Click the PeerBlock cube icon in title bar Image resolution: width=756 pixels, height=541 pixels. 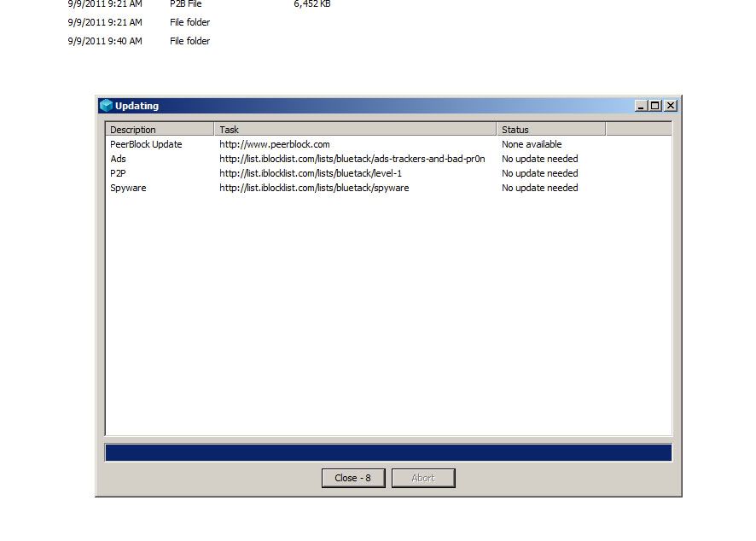(x=106, y=106)
